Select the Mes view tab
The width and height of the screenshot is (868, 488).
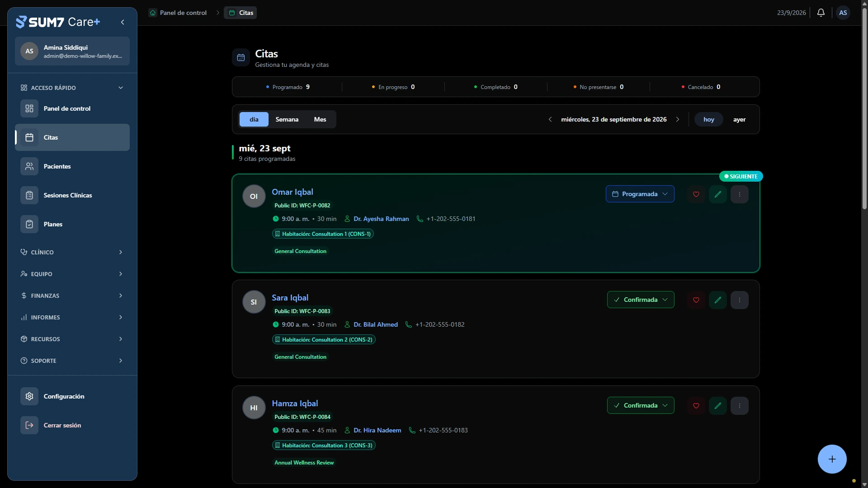[x=320, y=119]
